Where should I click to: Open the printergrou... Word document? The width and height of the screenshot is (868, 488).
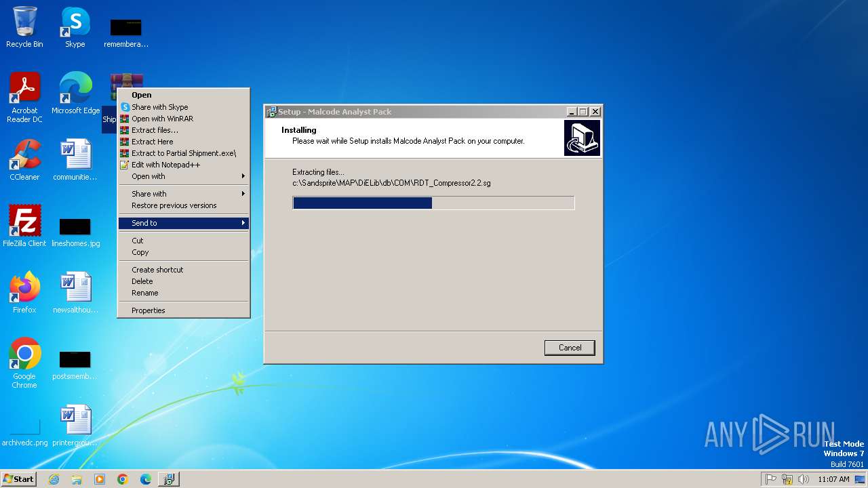(75, 425)
